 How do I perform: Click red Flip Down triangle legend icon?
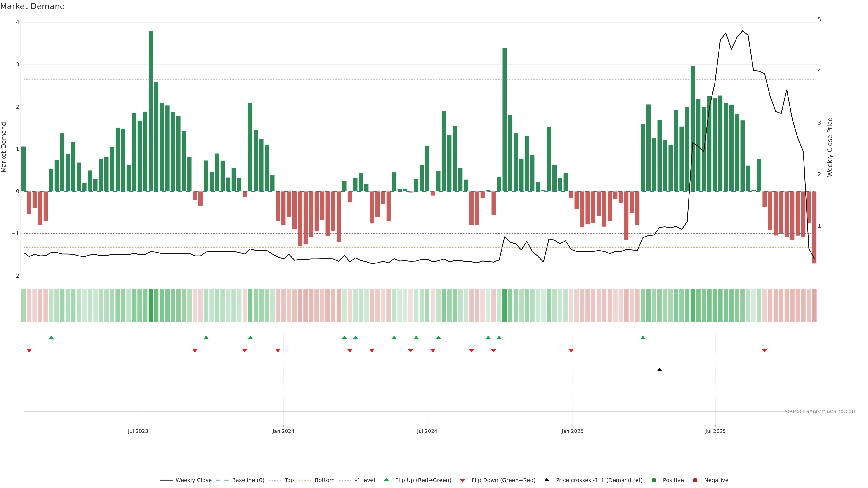pyautogui.click(x=463, y=480)
